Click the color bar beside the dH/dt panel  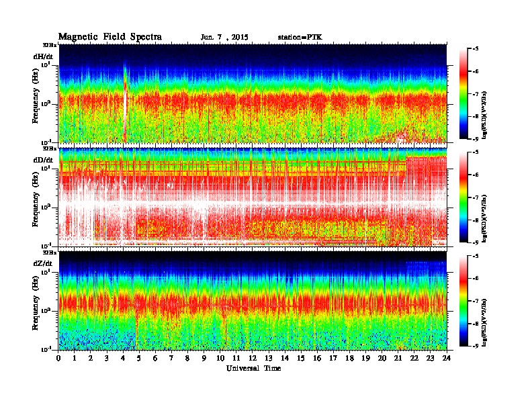[463, 93]
